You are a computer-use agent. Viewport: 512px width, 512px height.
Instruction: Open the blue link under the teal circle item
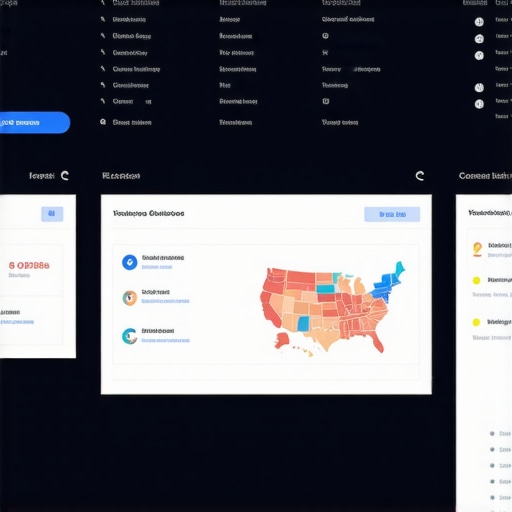pyautogui.click(x=165, y=340)
